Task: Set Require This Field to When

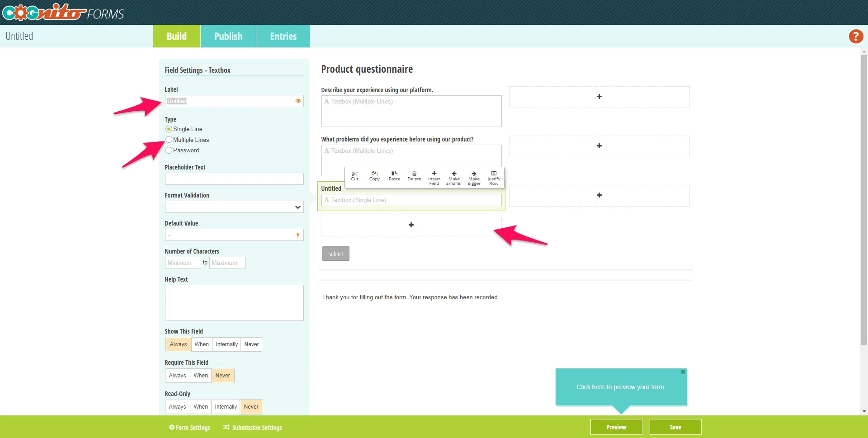Action: coord(201,376)
